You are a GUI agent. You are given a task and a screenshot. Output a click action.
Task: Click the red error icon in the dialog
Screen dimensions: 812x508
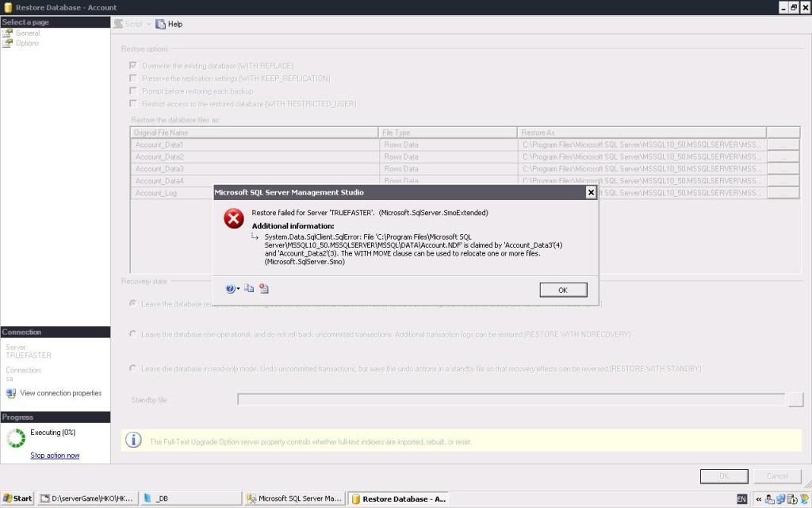pyautogui.click(x=234, y=219)
